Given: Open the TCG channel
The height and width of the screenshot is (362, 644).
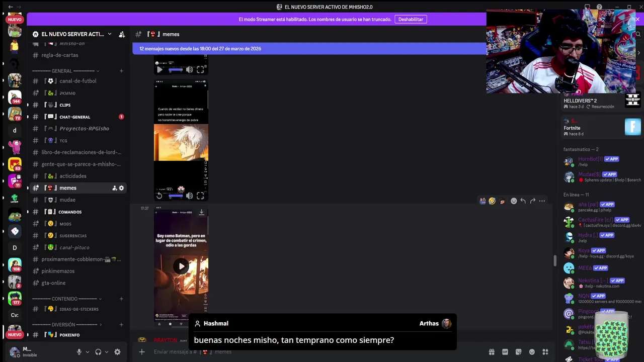Looking at the screenshot, I should coord(77,141).
